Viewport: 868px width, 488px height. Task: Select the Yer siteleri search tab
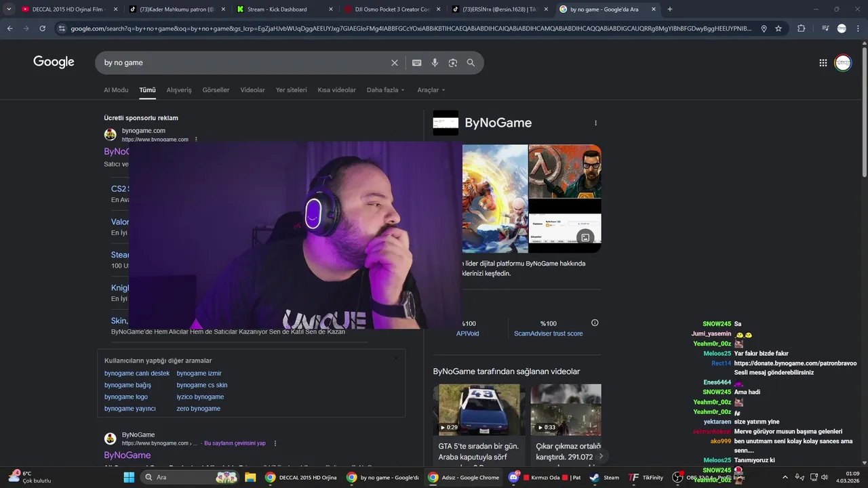point(291,90)
